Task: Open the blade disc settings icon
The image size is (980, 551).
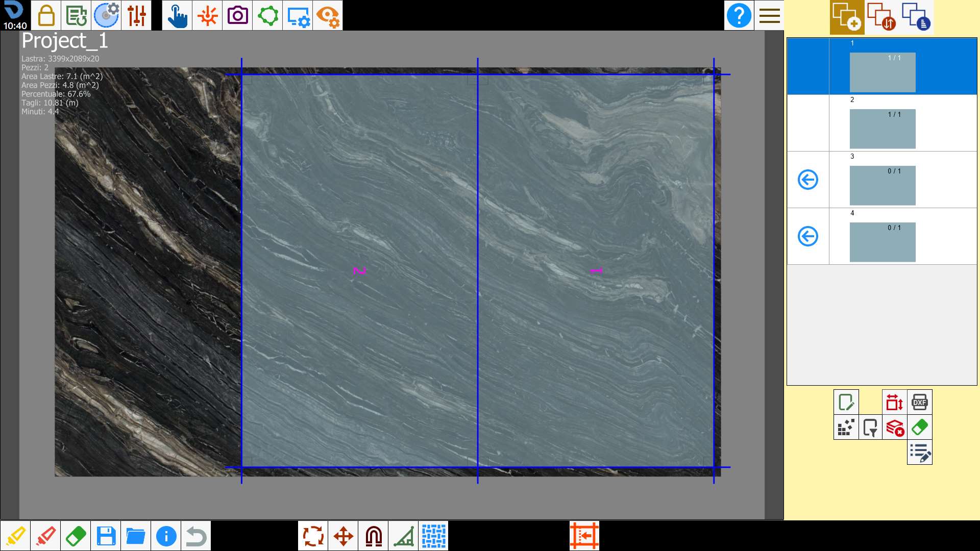Action: (106, 15)
